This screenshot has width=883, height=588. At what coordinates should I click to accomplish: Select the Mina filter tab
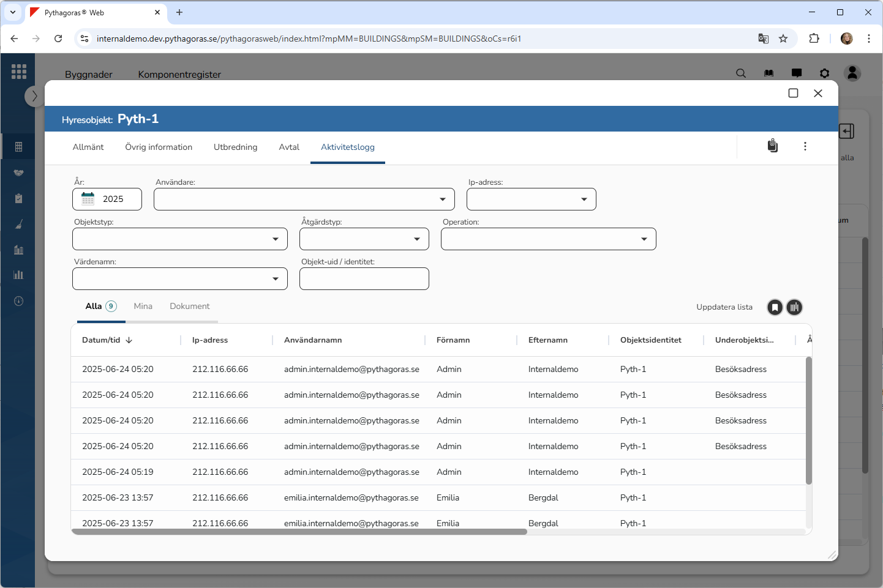pyautogui.click(x=143, y=307)
